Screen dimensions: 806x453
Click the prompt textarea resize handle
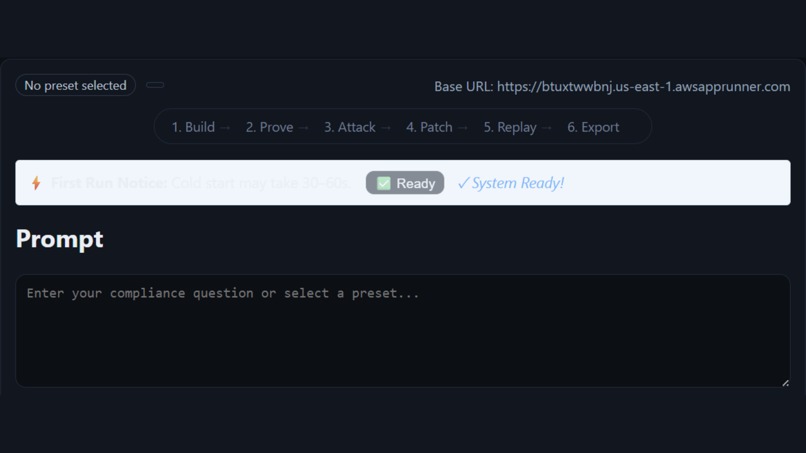(x=785, y=383)
